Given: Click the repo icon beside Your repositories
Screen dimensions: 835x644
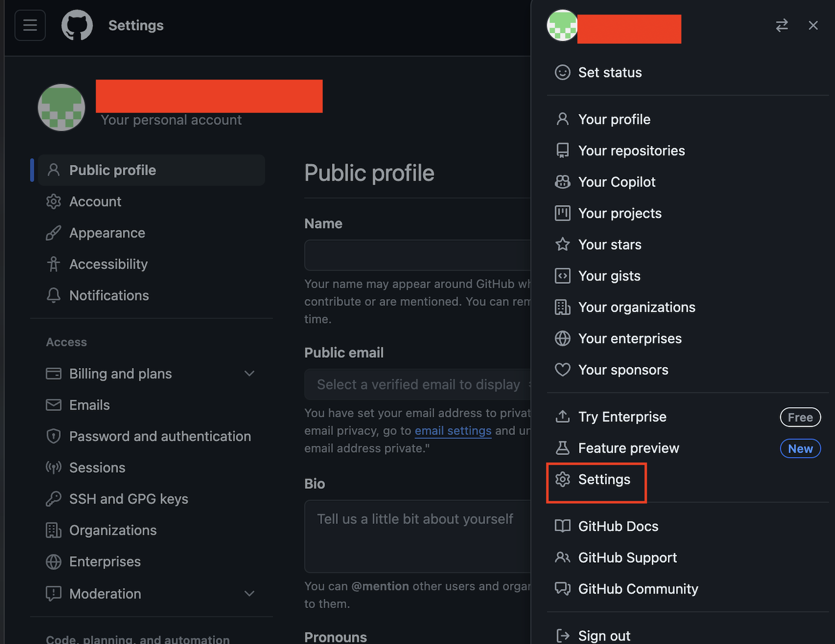Looking at the screenshot, I should click(562, 150).
